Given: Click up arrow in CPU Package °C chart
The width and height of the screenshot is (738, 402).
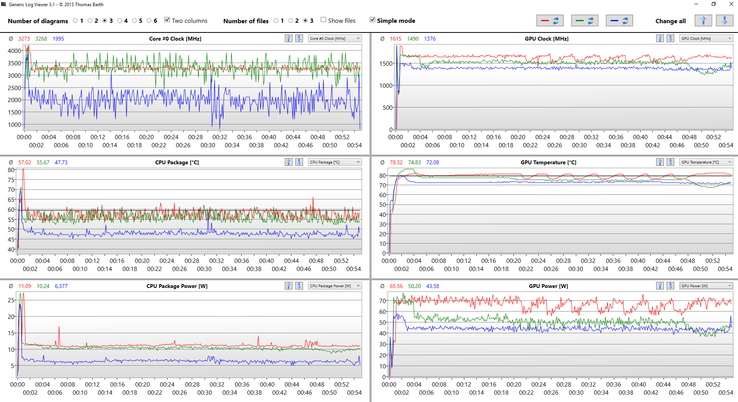Looking at the screenshot, I should [289, 162].
